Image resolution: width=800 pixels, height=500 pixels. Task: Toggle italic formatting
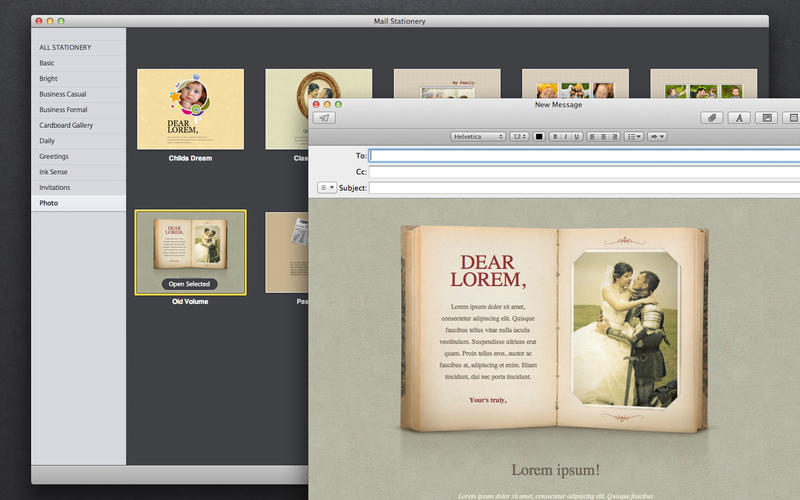pos(564,136)
